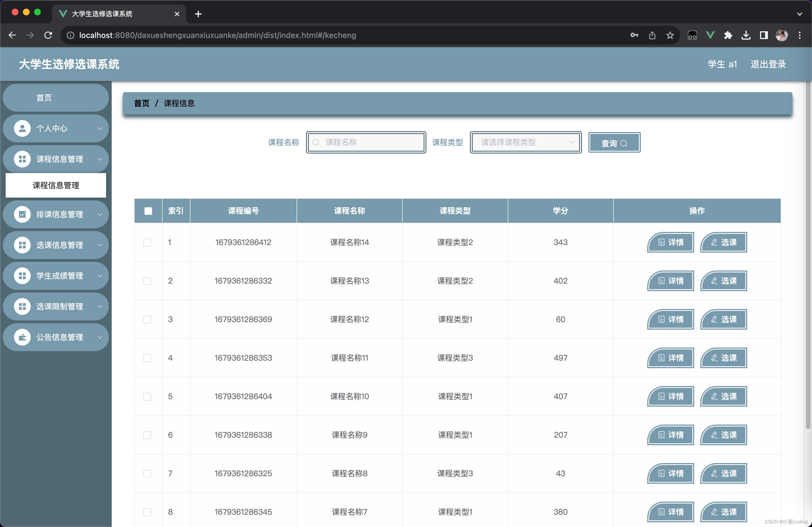Open the Chrome three-dot menu

pos(799,35)
